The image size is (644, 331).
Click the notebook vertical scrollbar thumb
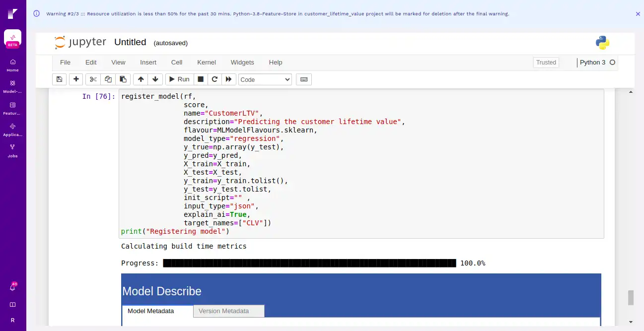point(631,298)
